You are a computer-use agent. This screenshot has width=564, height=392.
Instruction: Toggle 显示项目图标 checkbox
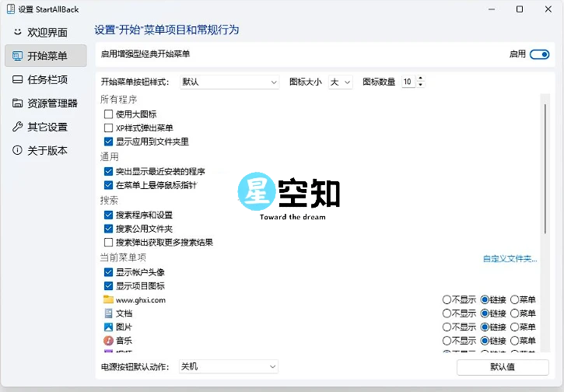click(x=108, y=286)
